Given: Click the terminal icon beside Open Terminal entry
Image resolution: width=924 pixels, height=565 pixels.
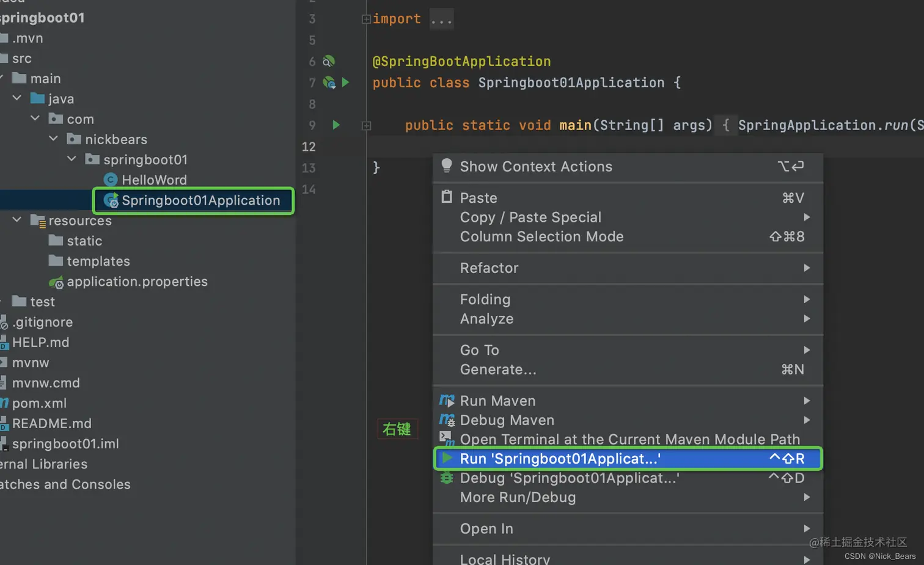Looking at the screenshot, I should click(x=447, y=439).
